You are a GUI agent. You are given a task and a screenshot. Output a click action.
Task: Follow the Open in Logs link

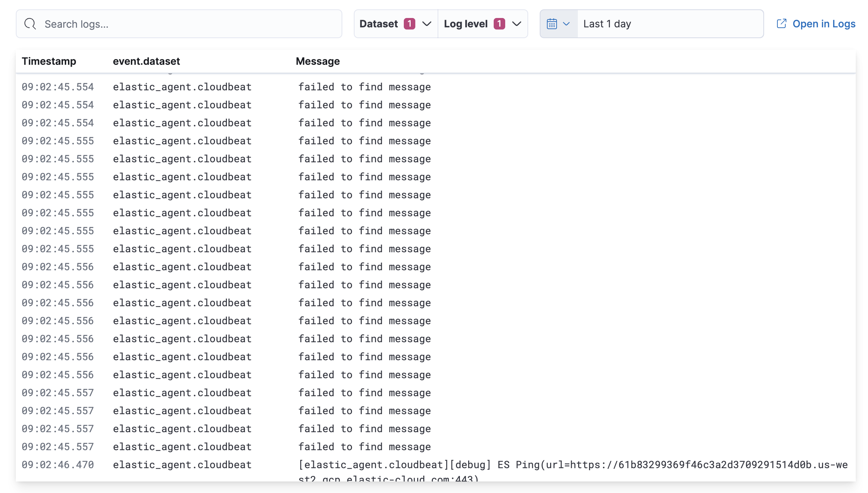point(824,23)
